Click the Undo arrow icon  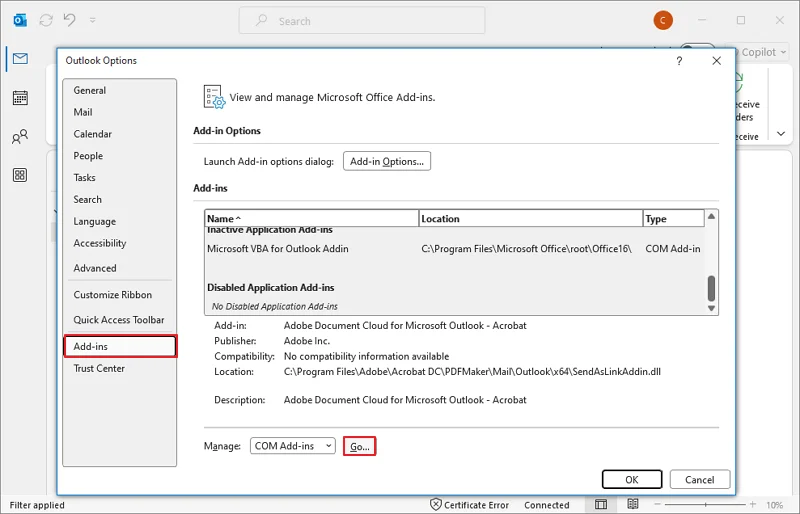point(70,20)
